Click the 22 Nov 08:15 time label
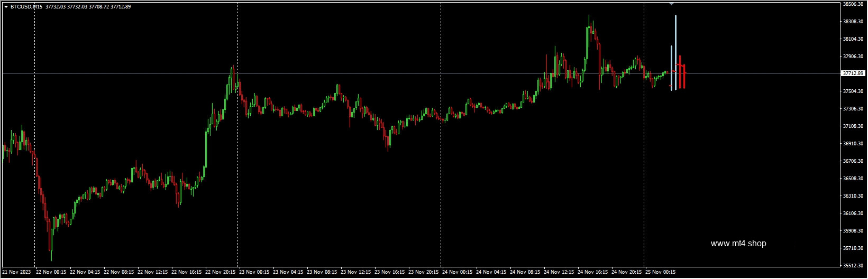This screenshot has width=868, height=279. click(118, 273)
